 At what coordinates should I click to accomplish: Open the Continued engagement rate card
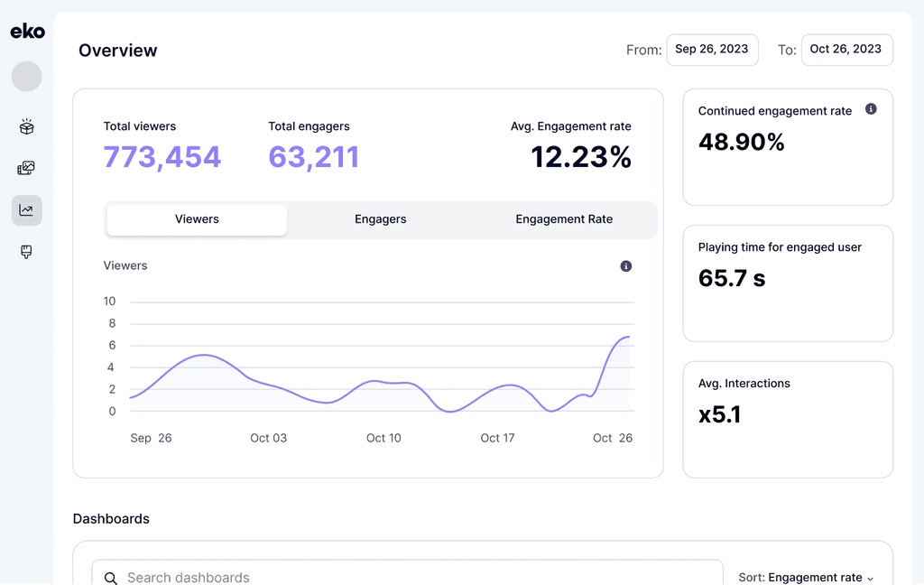787,147
